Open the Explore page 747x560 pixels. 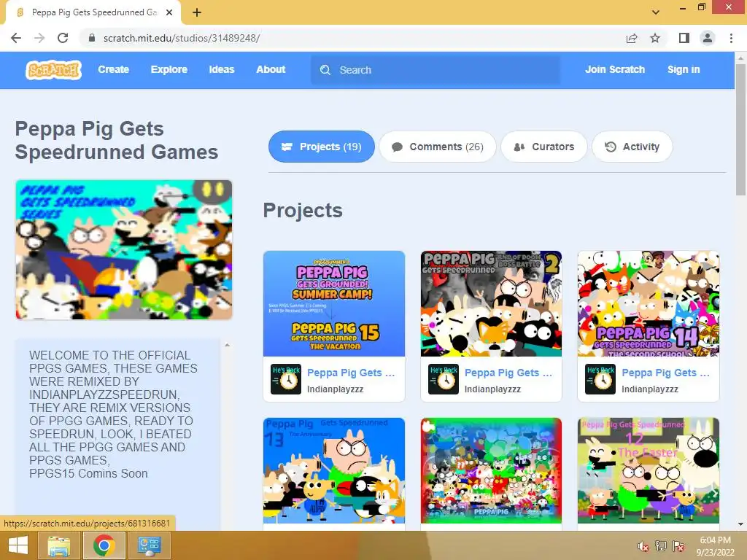pos(169,69)
